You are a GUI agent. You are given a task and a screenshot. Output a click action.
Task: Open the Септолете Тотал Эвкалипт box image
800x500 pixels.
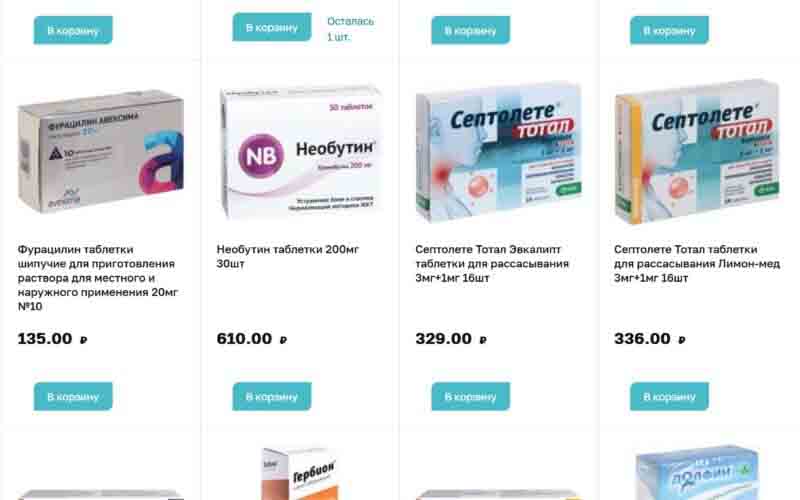tap(498, 152)
